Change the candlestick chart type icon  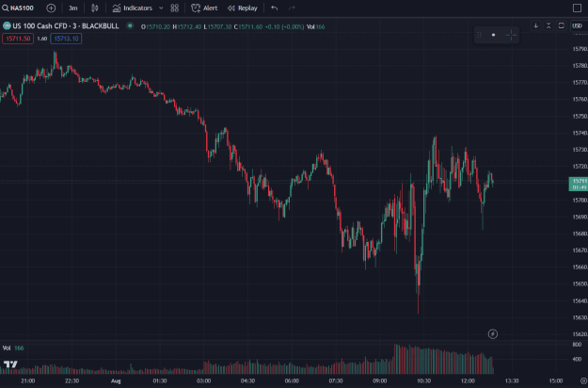tap(95, 8)
